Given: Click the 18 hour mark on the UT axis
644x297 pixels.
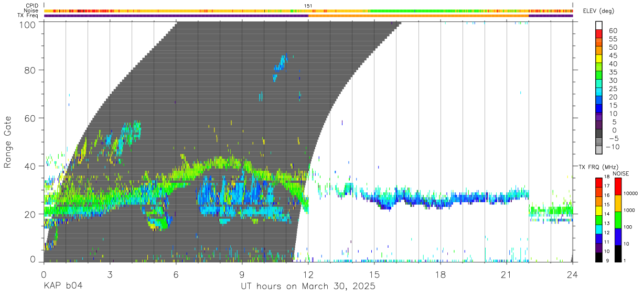Looking at the screenshot, I should click(x=441, y=274).
